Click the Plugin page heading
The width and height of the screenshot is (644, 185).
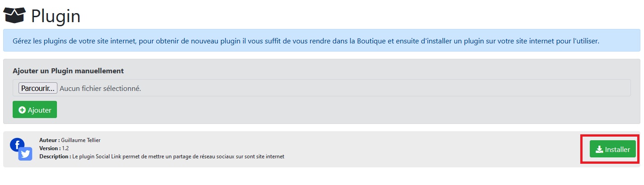coord(56,16)
